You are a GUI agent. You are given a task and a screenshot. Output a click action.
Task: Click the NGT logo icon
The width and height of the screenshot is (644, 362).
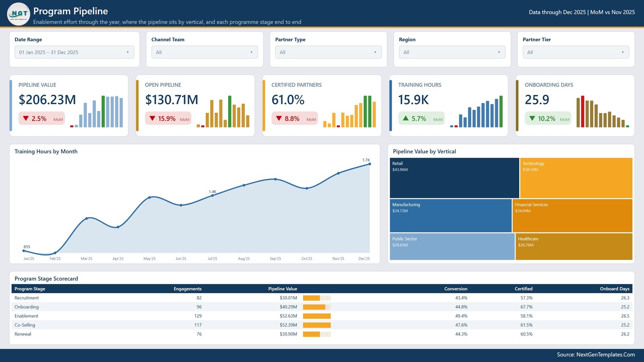pos(19,14)
